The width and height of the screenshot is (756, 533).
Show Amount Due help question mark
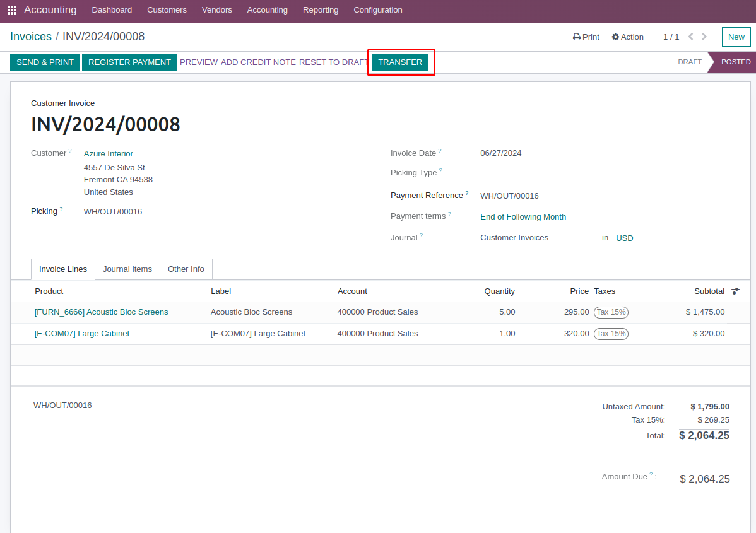point(651,474)
